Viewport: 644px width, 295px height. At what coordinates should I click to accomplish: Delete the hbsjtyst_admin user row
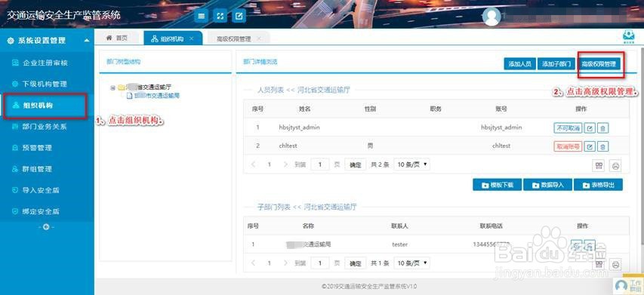coord(602,128)
